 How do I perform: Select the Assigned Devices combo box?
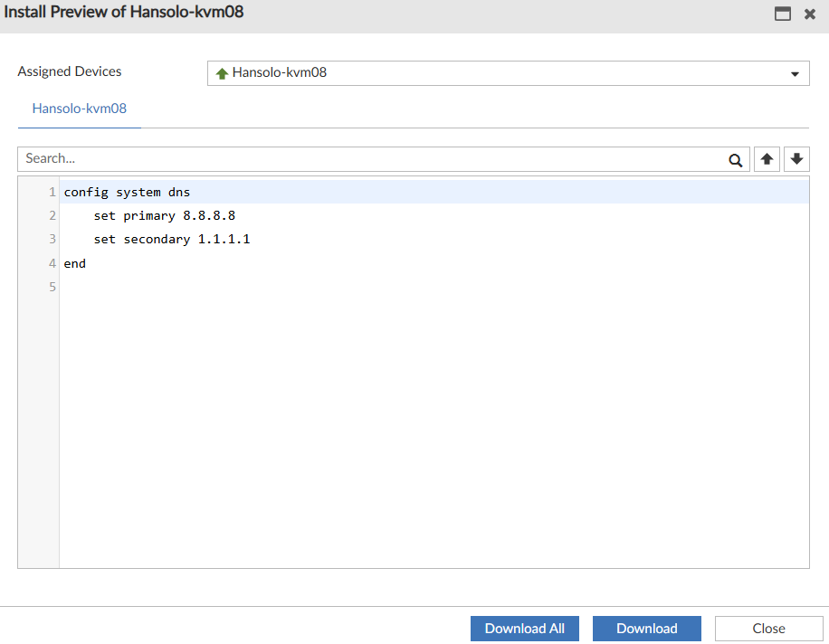(507, 73)
